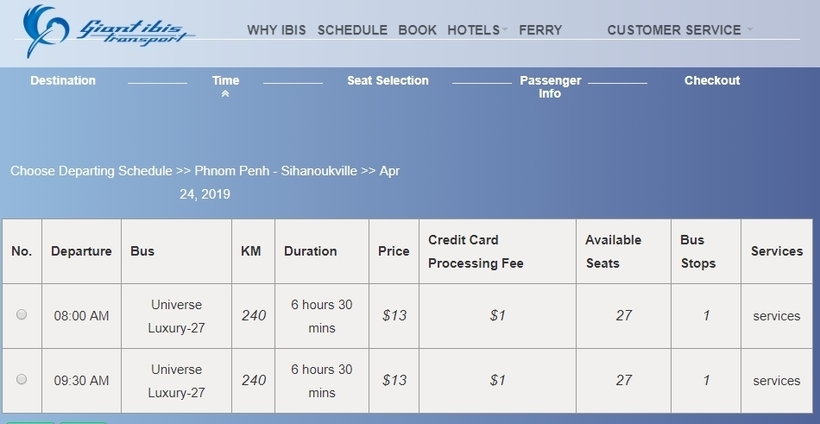Screen dimensions: 820x424
Task: Expand the HOTELS dropdown arrow
Action: 505,30
